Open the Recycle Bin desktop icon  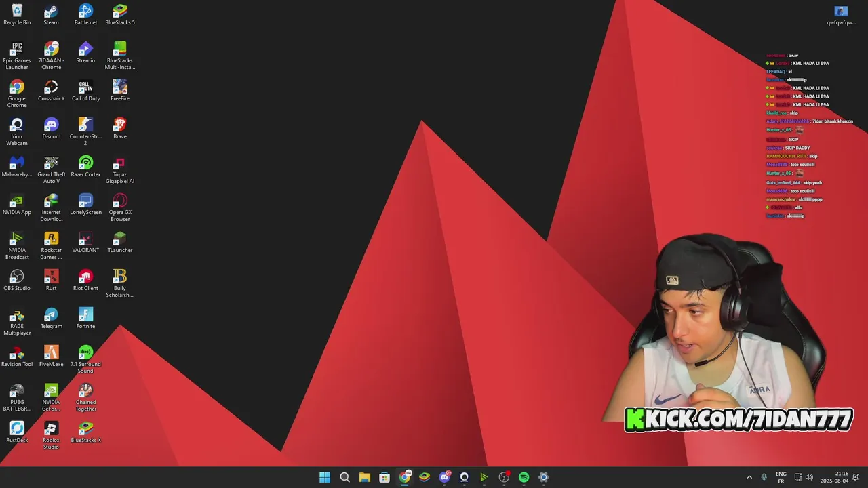(x=17, y=15)
